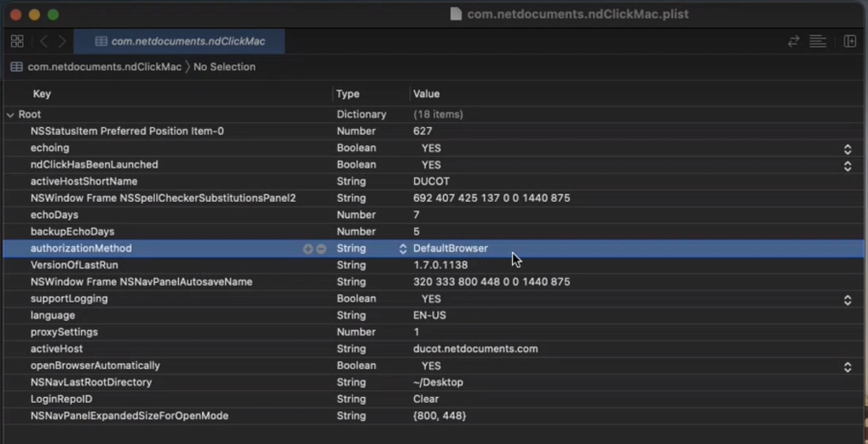Viewport: 868px width, 444px height.
Task: Change the ndClickHasBeenLaunched boolean value stepper
Action: click(x=848, y=166)
